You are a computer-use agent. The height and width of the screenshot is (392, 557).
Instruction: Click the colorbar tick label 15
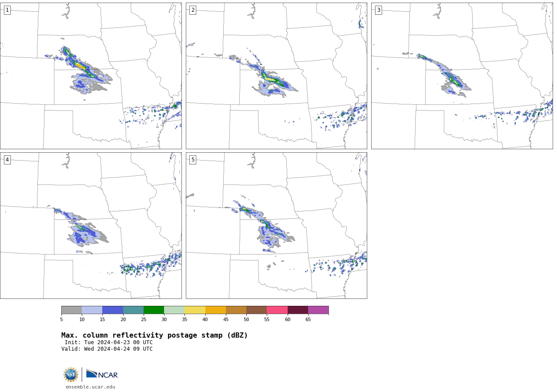[x=102, y=320]
